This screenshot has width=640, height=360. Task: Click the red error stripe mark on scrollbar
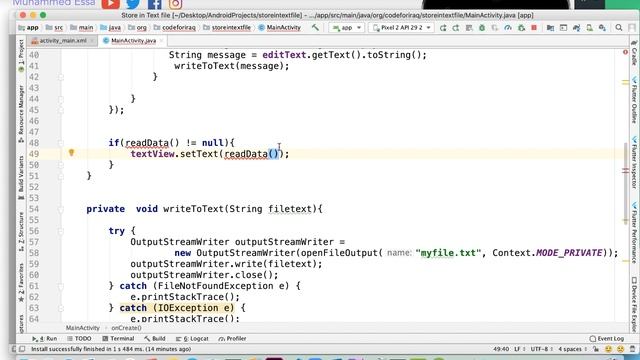[x=625, y=171]
